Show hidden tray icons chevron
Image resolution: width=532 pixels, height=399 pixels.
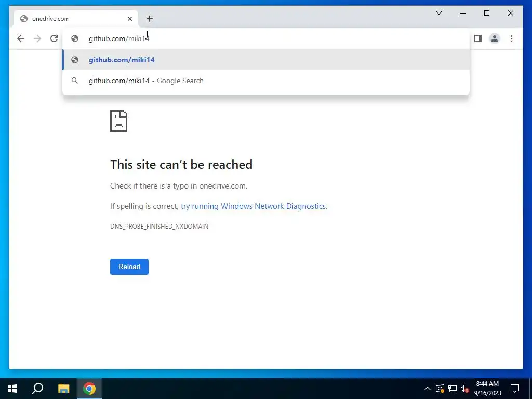428,389
